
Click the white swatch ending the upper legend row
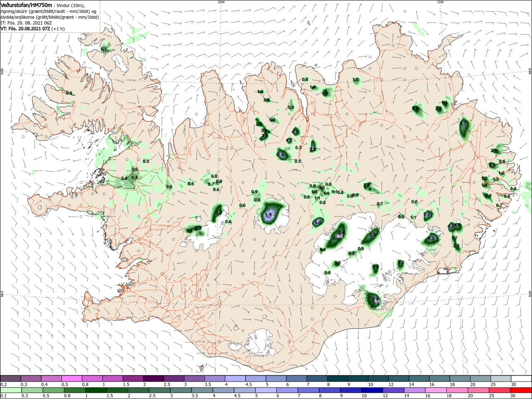coord(521,379)
